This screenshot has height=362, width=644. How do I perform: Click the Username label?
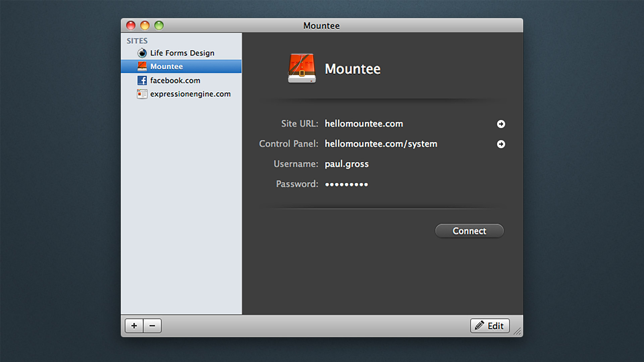[296, 164]
